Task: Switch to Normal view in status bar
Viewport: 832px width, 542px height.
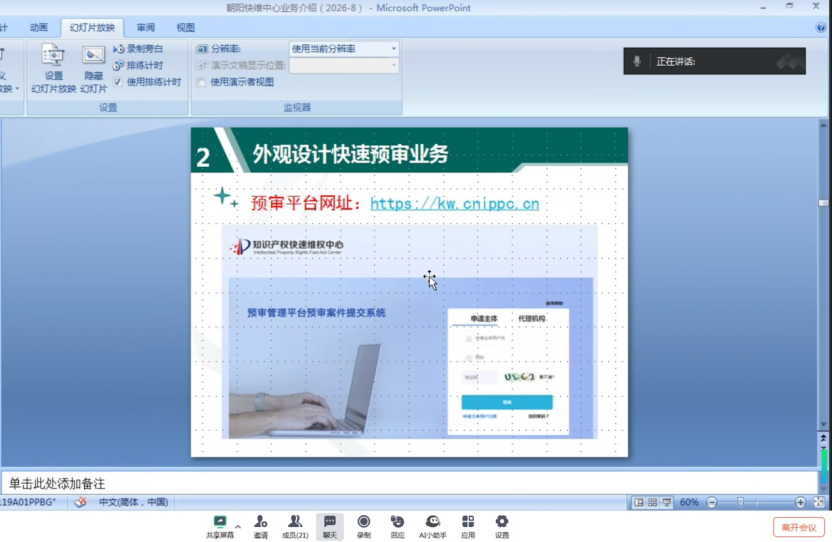Action: click(x=638, y=502)
